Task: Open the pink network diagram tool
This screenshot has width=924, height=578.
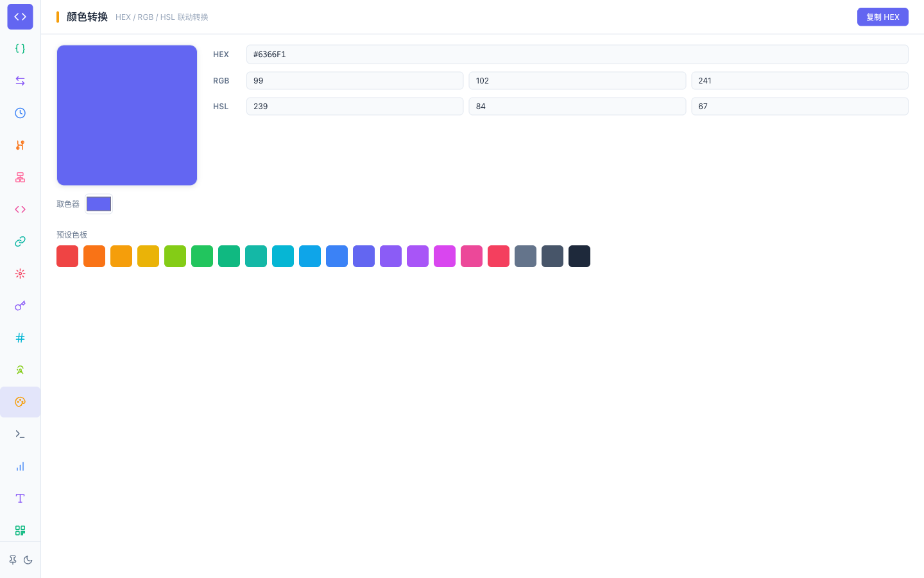Action: coord(20,177)
